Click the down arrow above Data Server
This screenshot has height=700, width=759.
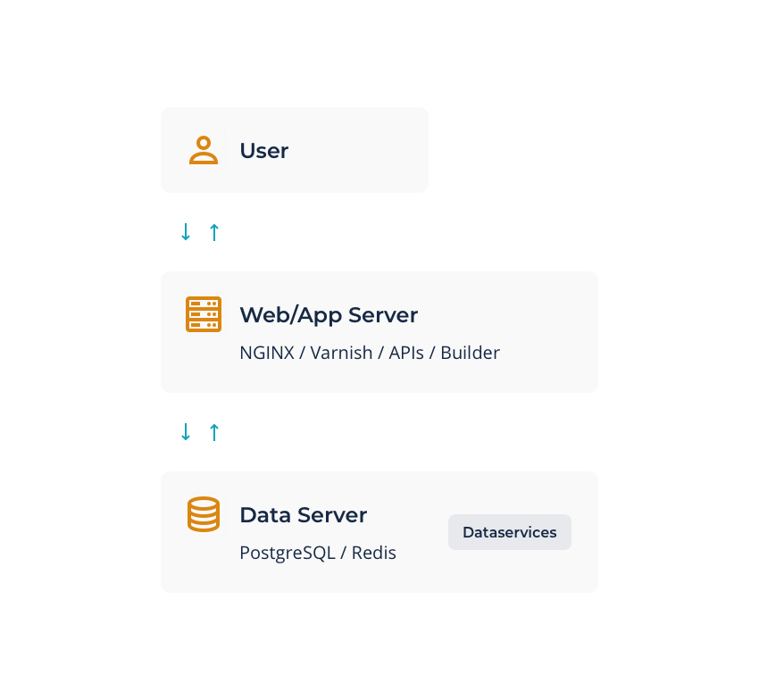186,432
